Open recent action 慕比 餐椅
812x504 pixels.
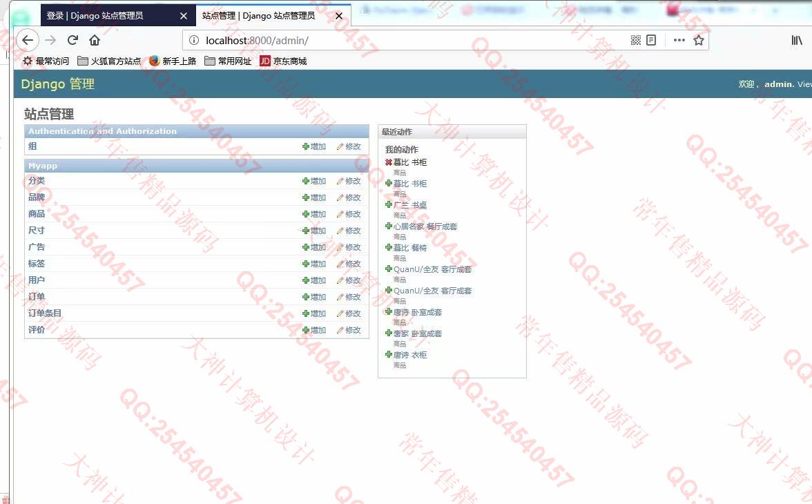click(410, 248)
